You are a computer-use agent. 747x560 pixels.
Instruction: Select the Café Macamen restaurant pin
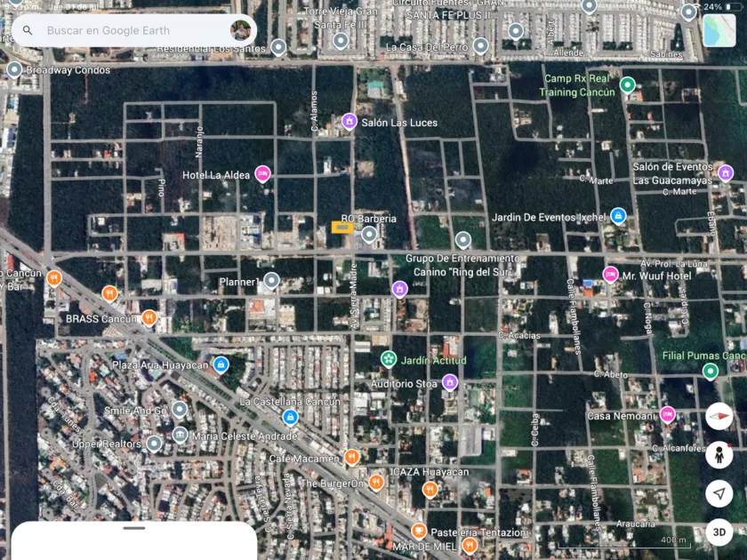click(351, 457)
